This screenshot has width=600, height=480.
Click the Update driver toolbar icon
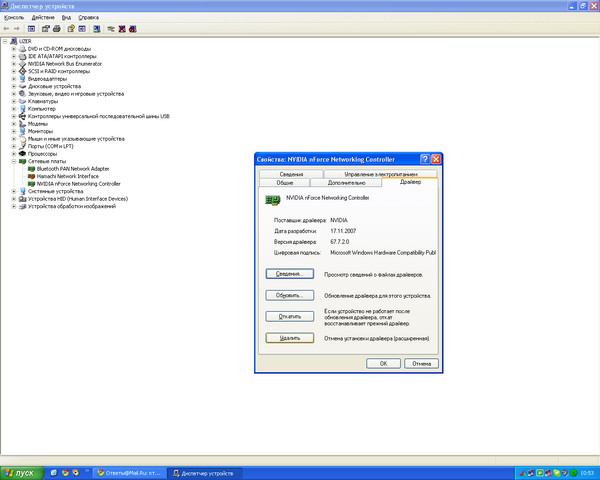[111, 29]
